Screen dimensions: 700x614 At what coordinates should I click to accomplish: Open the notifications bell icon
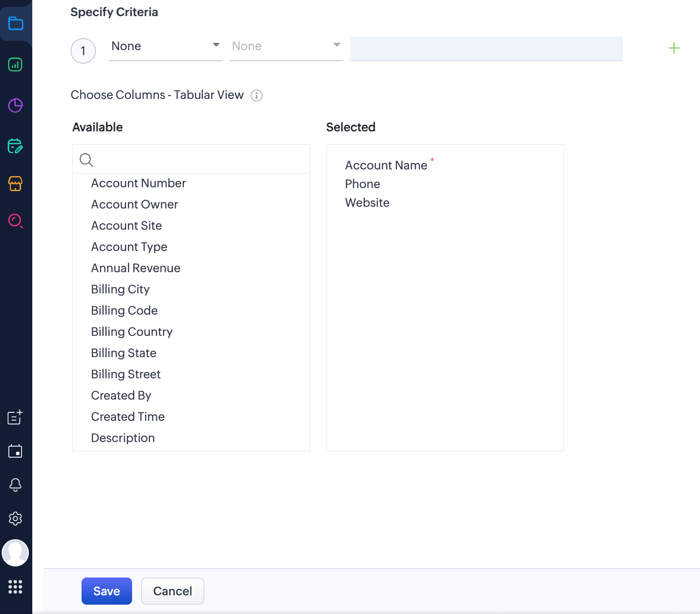point(15,484)
